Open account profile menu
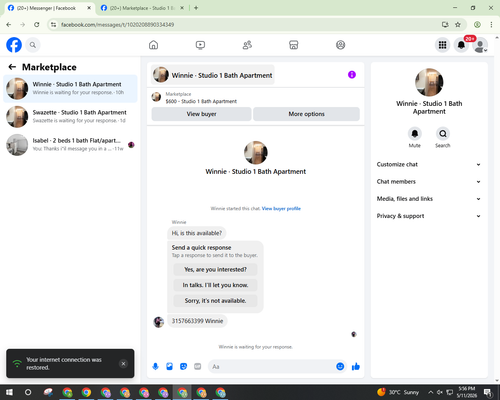This screenshot has height=400, width=500. pos(480,45)
